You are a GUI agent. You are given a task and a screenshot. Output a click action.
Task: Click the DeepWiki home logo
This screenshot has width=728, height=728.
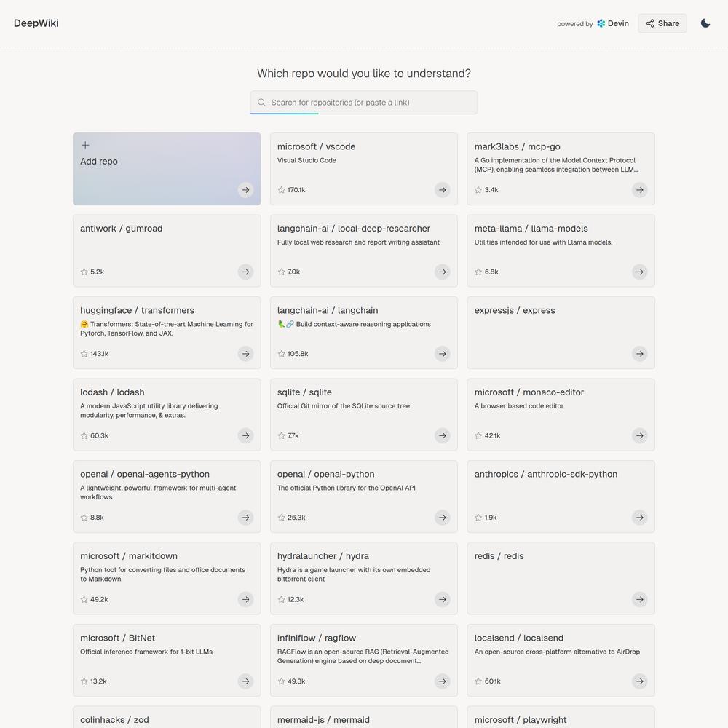(36, 23)
